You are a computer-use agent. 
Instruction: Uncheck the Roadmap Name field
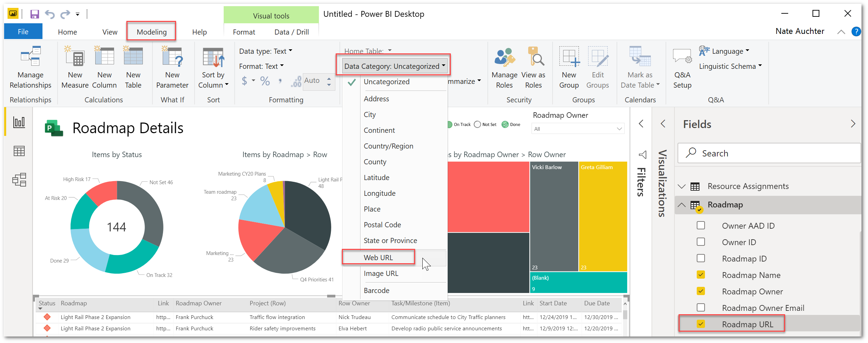pos(701,275)
